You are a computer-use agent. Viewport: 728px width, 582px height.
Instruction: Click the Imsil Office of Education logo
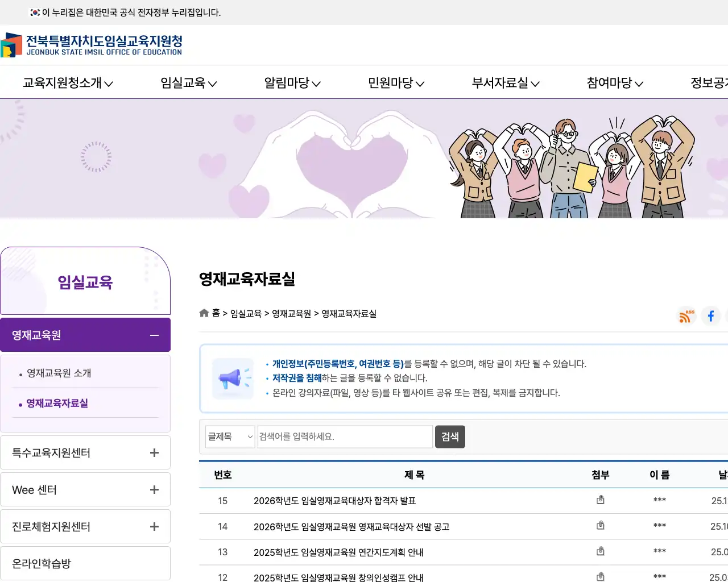[91, 45]
